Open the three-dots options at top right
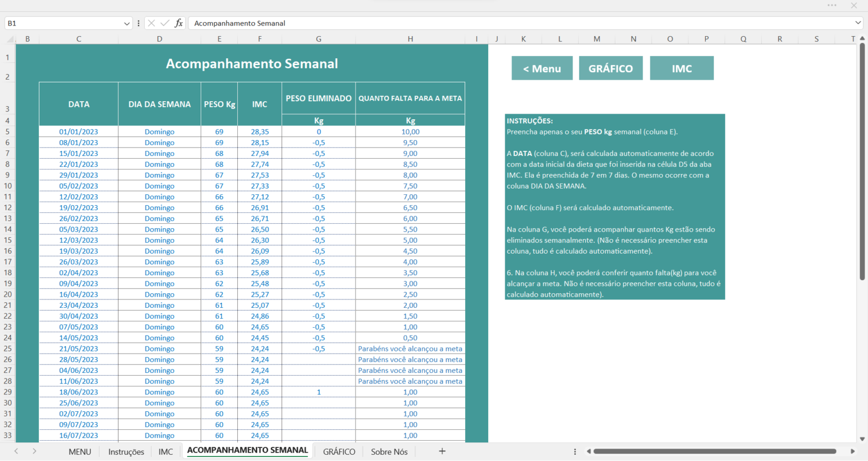 (832, 5)
